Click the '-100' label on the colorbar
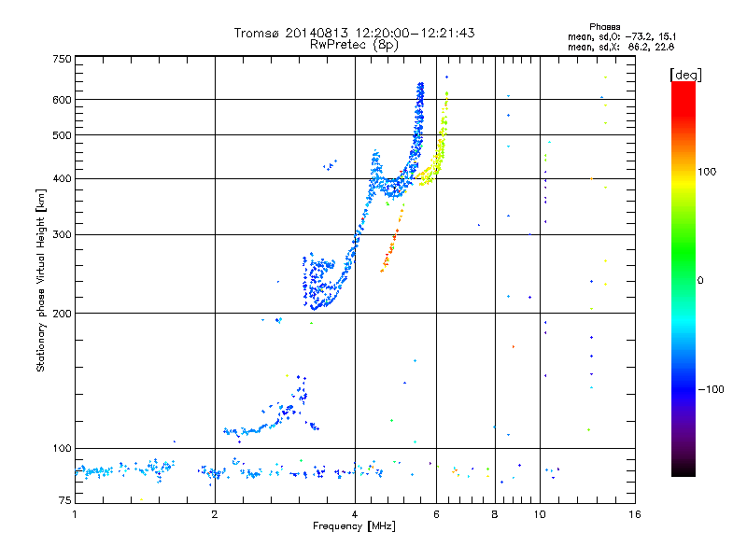Image resolution: width=747 pixels, height=560 pixels. pos(712,389)
